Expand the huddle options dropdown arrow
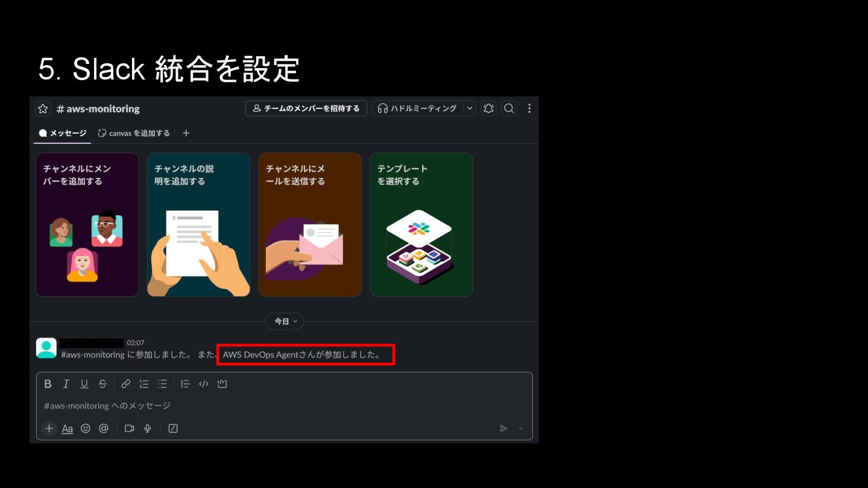The height and width of the screenshot is (488, 868). (x=470, y=108)
